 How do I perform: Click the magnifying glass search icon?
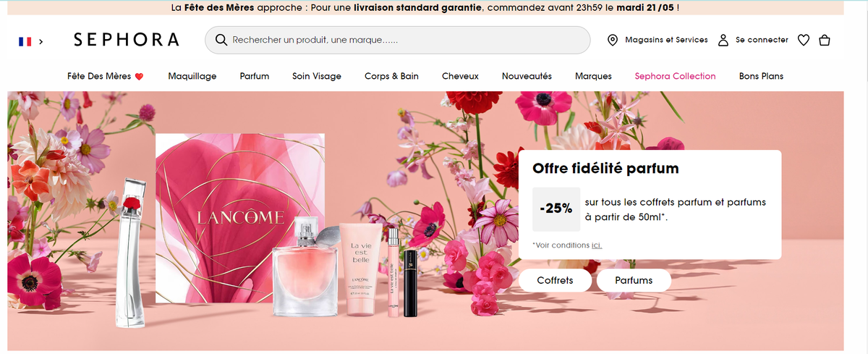pos(222,40)
